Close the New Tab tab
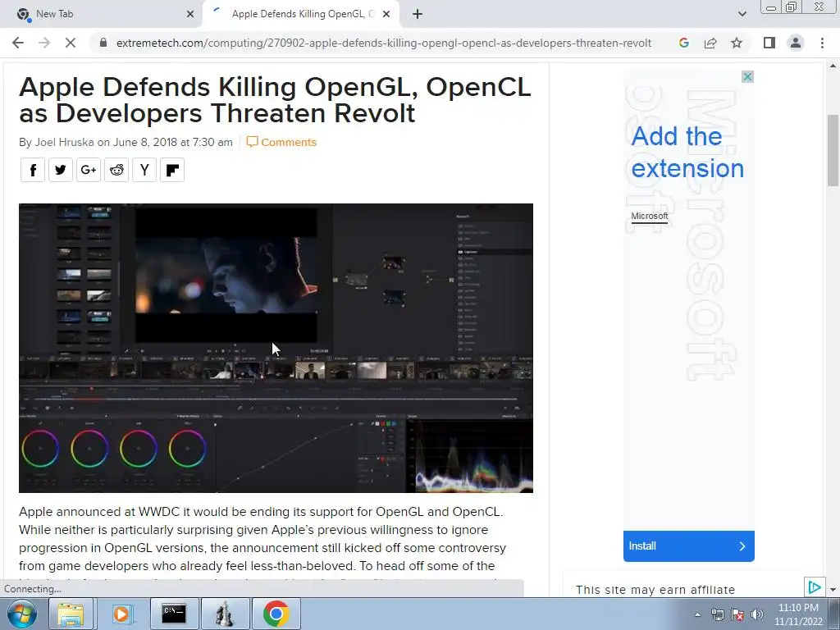Viewport: 840px width, 630px height. tap(190, 15)
